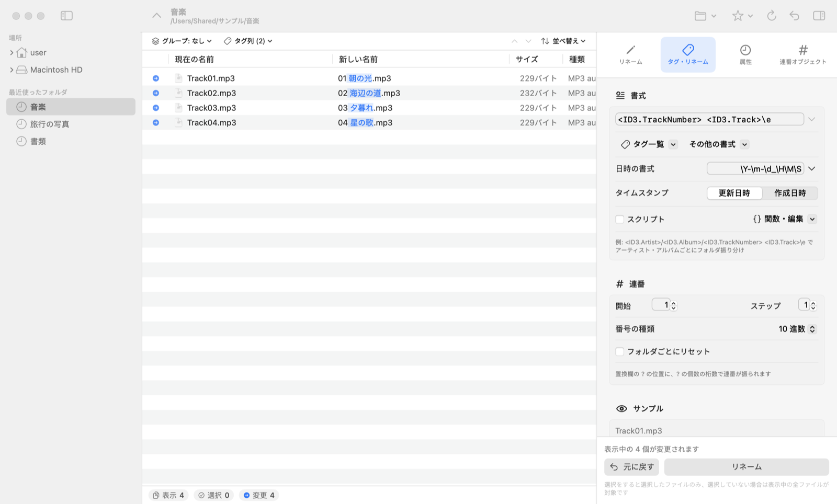This screenshot has width=837, height=504.
Task: Select 書類 recent folder
Action: click(71, 141)
